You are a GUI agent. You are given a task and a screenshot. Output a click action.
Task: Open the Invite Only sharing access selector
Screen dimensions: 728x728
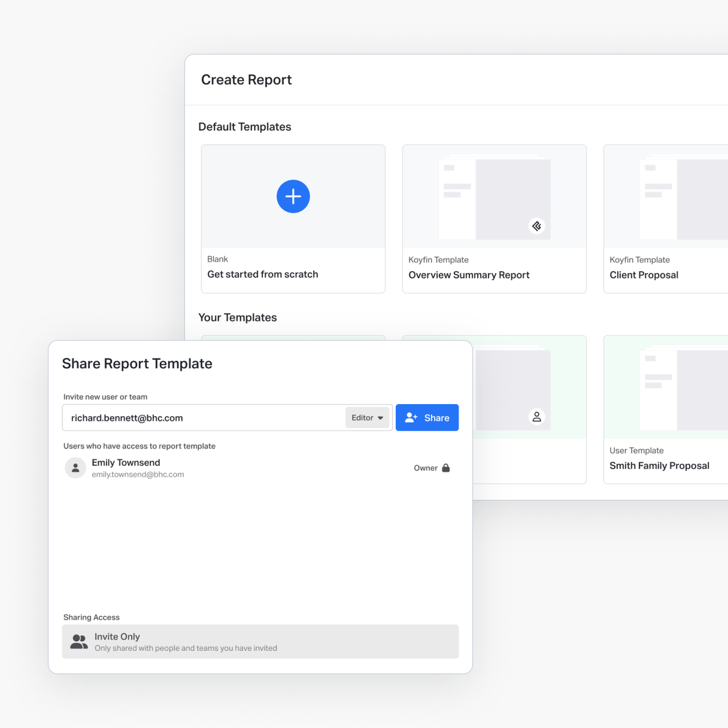[x=260, y=642]
